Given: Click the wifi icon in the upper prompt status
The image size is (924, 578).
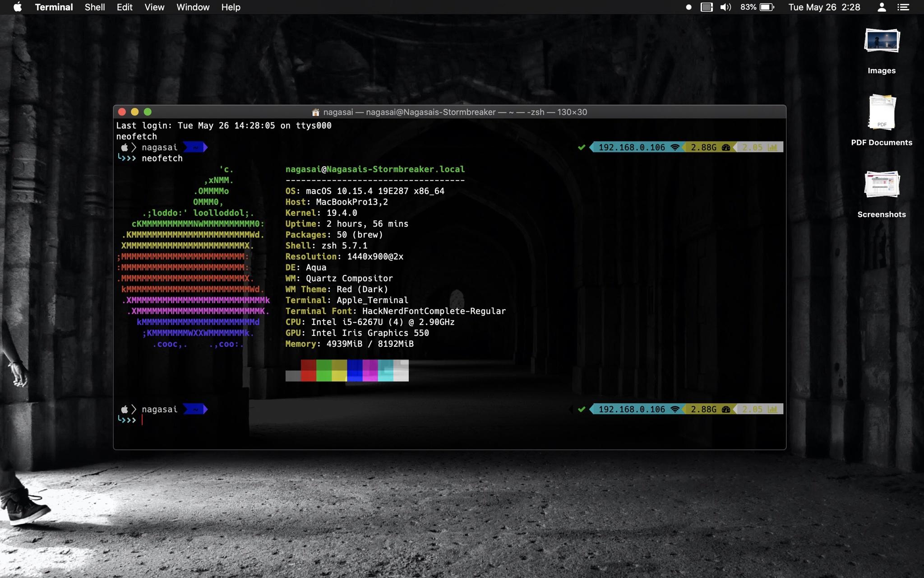Looking at the screenshot, I should [x=675, y=147].
